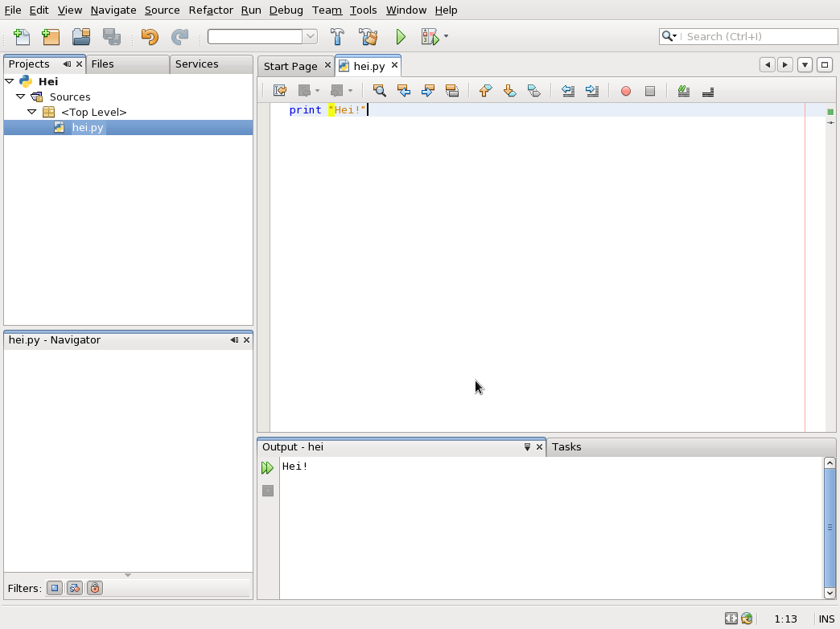Open Project using folder toolbar icon
Image resolution: width=840 pixels, height=629 pixels.
[x=81, y=36]
